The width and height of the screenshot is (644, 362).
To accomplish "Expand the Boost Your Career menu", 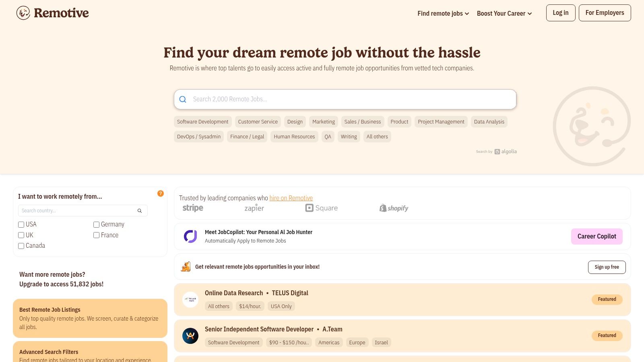I will [504, 14].
